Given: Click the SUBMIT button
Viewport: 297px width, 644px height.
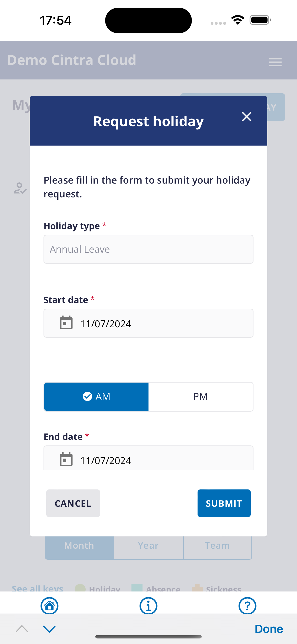Looking at the screenshot, I should tap(224, 503).
